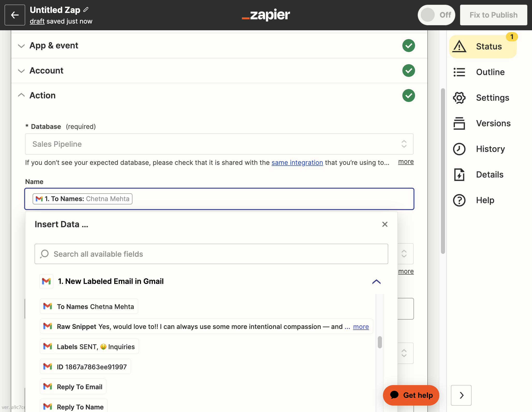This screenshot has height=412, width=532.
Task: Click Fix to Publish button
Action: pyautogui.click(x=493, y=15)
